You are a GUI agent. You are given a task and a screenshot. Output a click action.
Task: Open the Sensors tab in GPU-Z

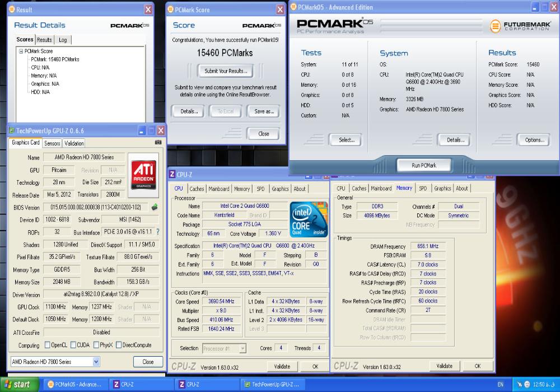click(x=52, y=143)
